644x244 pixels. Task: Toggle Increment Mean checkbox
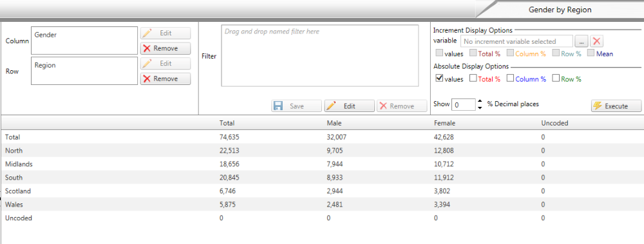point(591,53)
